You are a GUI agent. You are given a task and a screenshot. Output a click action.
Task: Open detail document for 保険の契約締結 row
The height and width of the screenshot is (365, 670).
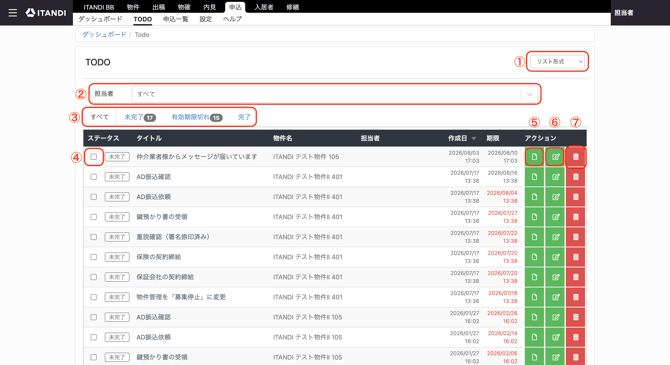pos(534,257)
